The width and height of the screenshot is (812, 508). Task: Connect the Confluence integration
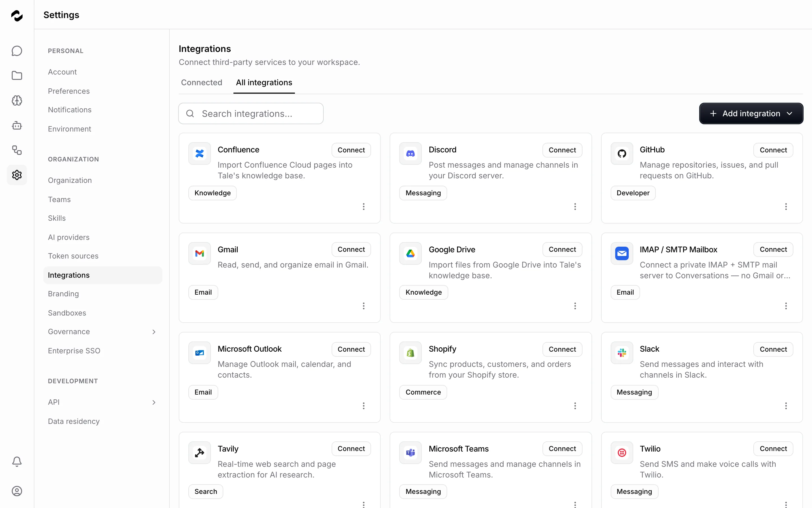point(351,150)
